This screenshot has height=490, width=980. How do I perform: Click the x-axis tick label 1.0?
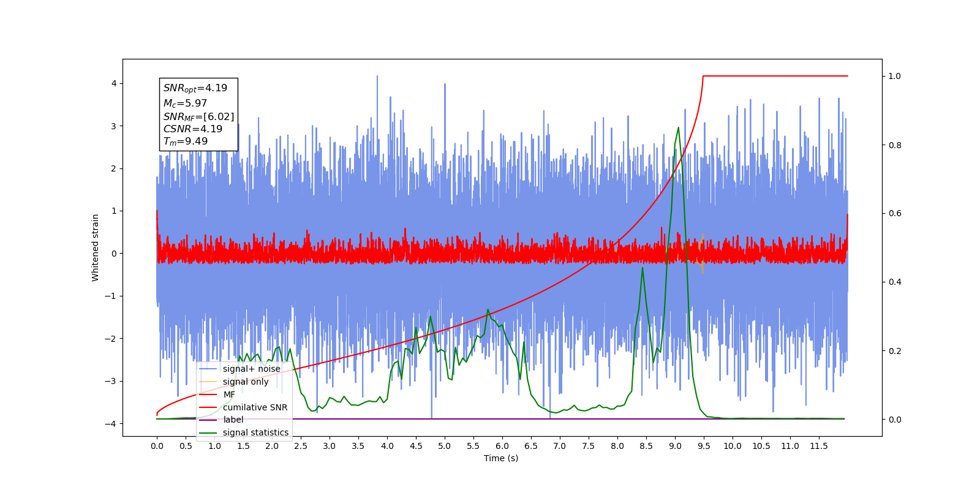point(214,446)
